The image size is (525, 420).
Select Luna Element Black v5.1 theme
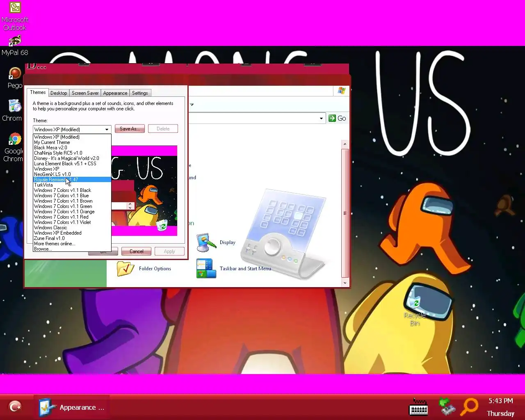pos(72,164)
